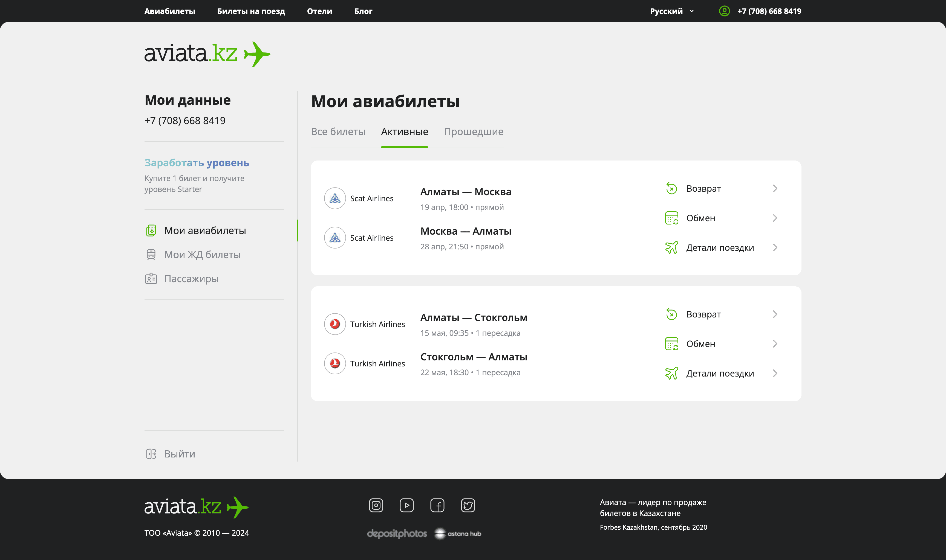
Task: Click the aviata.kz logo at top
Action: [x=207, y=54]
